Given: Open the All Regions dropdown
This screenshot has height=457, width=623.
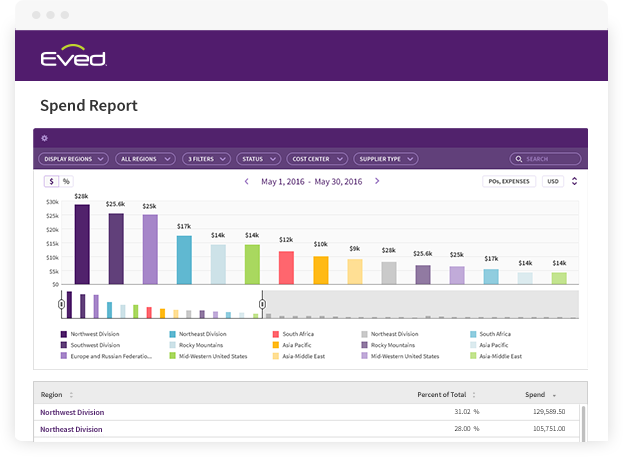Looking at the screenshot, I should [144, 159].
